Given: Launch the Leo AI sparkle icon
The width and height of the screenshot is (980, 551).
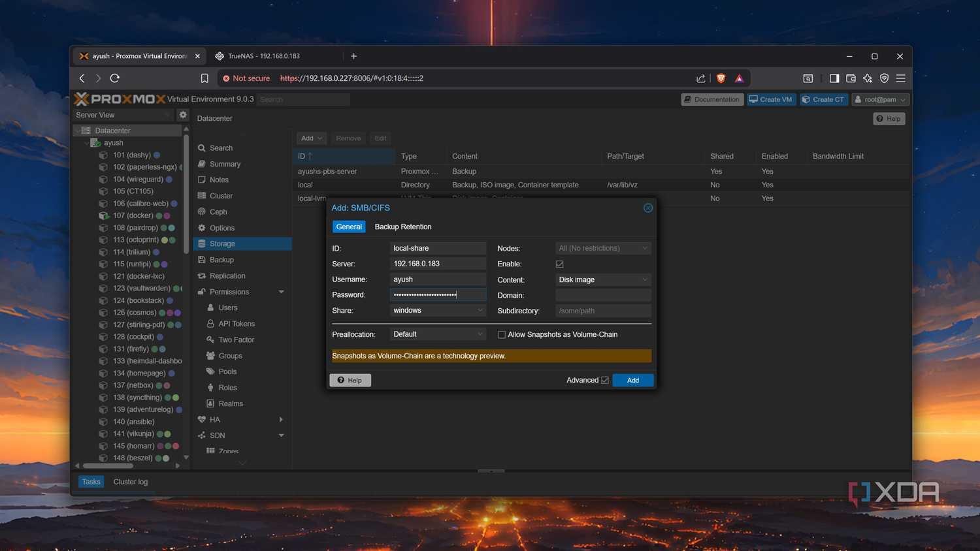Looking at the screenshot, I should click(868, 78).
